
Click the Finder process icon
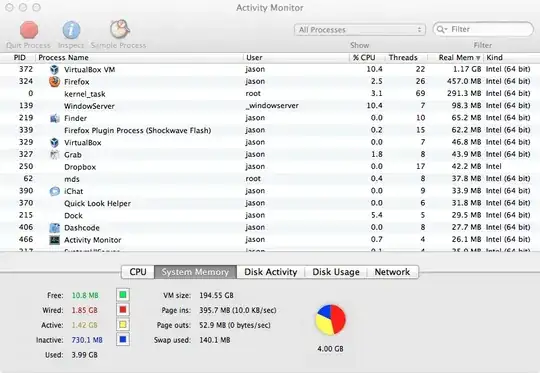pyautogui.click(x=54, y=118)
